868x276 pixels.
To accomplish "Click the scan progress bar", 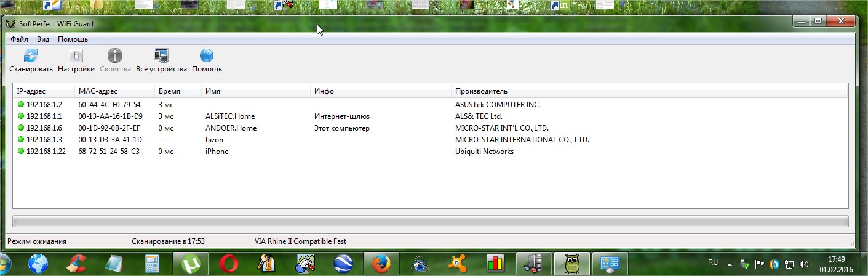I will coord(430,221).
